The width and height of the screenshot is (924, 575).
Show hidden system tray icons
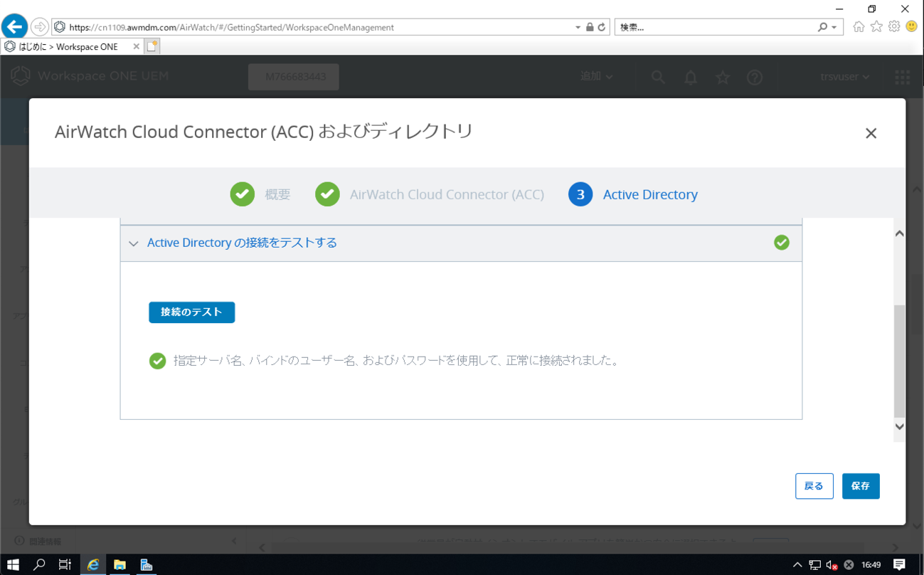tap(797, 565)
